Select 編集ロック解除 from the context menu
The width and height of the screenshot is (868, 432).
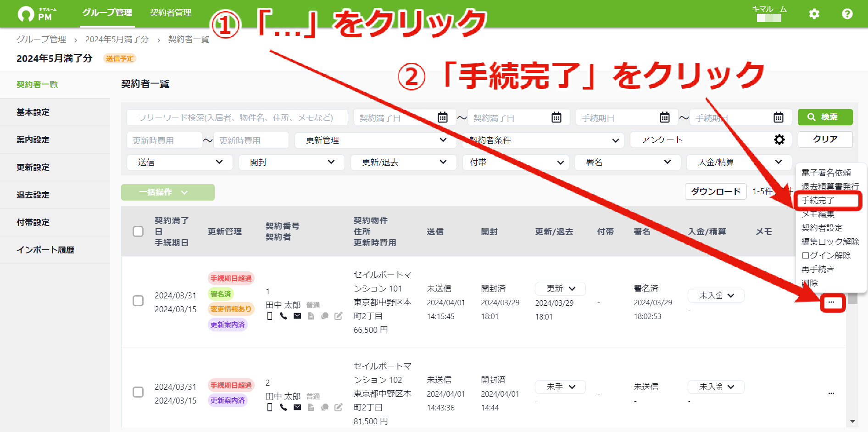[x=830, y=241]
